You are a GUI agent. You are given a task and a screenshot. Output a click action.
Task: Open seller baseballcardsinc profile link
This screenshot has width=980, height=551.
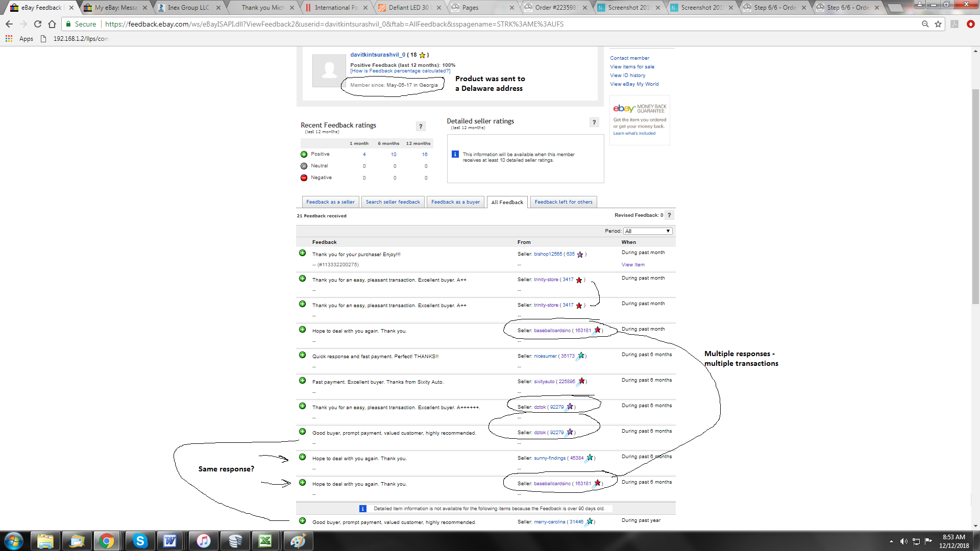tap(552, 331)
